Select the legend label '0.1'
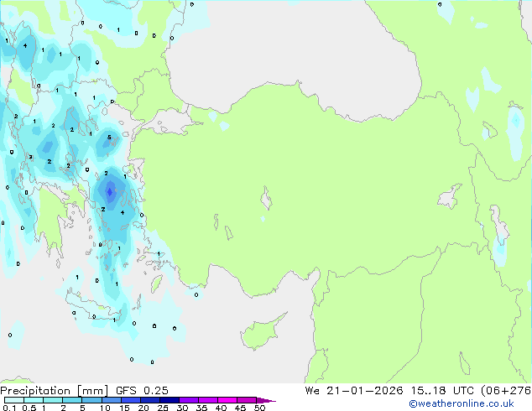Image resolution: width=532 pixels, height=411 pixels. (9, 408)
